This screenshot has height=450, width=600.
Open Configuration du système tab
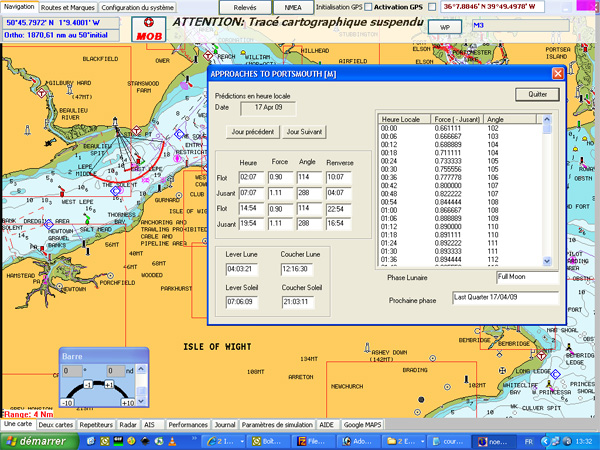(x=138, y=8)
